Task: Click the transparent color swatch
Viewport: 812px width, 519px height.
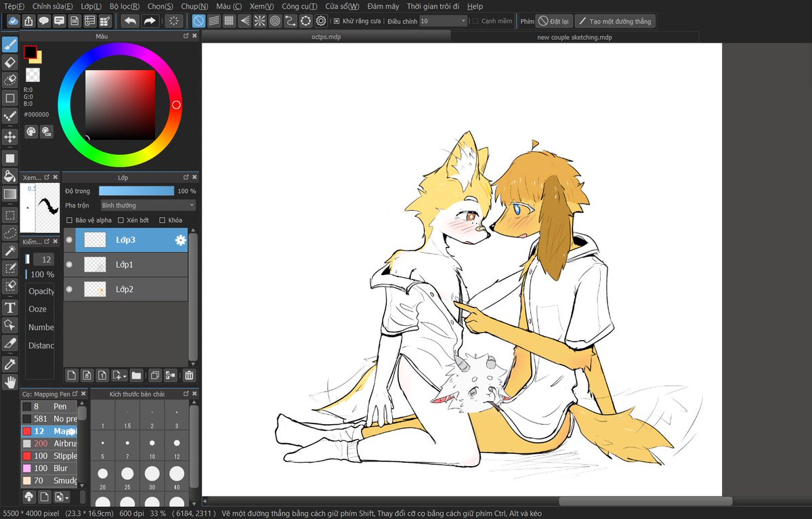Action: [33, 75]
